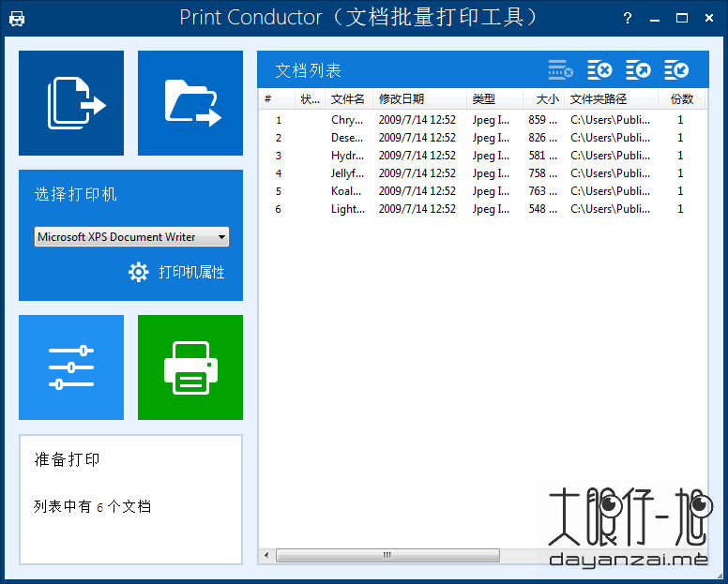
Task: Click the 758 ... size cell
Action: tap(543, 173)
